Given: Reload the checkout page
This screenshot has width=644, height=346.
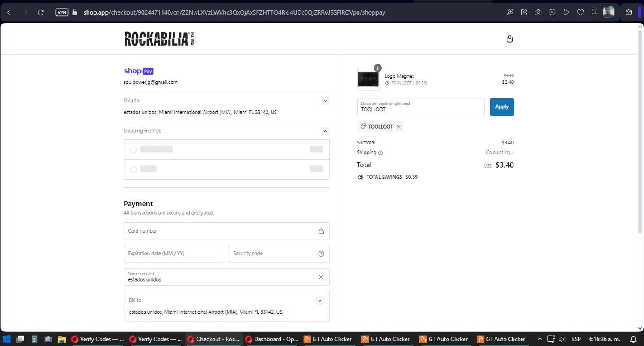Looking at the screenshot, I should pyautogui.click(x=41, y=12).
